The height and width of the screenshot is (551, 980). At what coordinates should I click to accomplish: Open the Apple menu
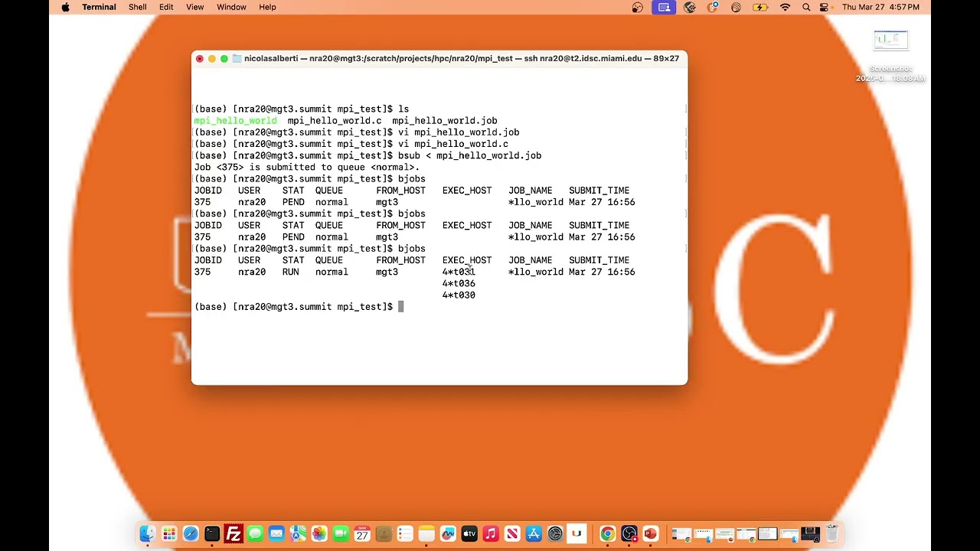tap(65, 7)
